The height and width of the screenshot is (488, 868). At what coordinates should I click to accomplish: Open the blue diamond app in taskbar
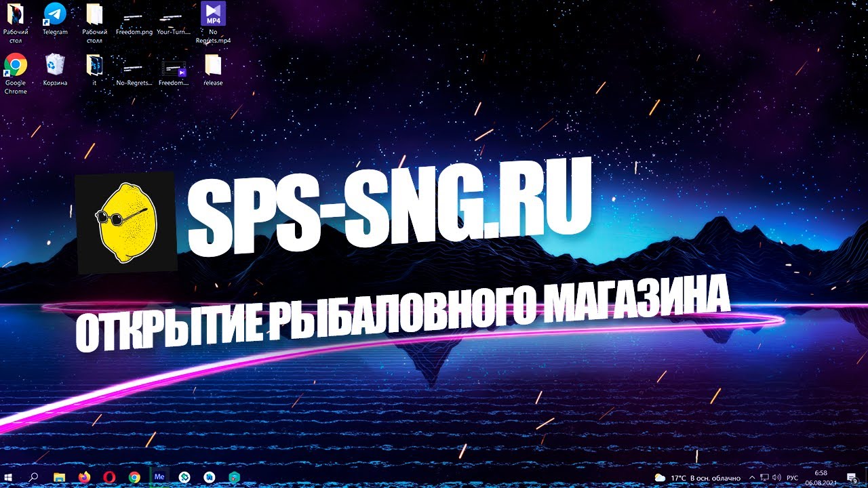point(184,477)
